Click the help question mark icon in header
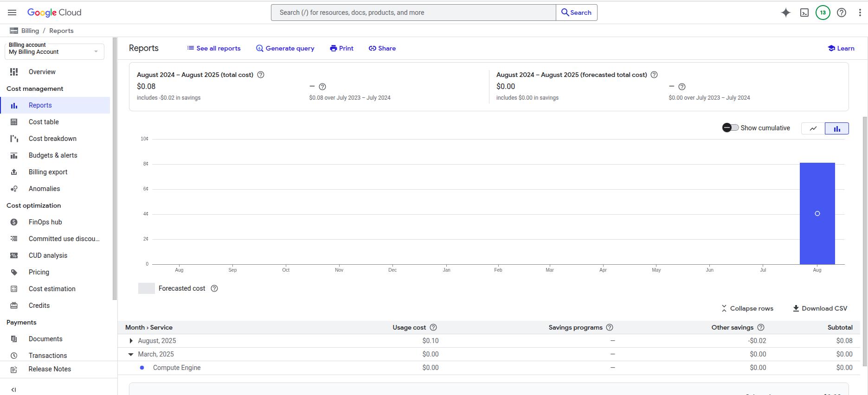868x395 pixels. click(841, 13)
